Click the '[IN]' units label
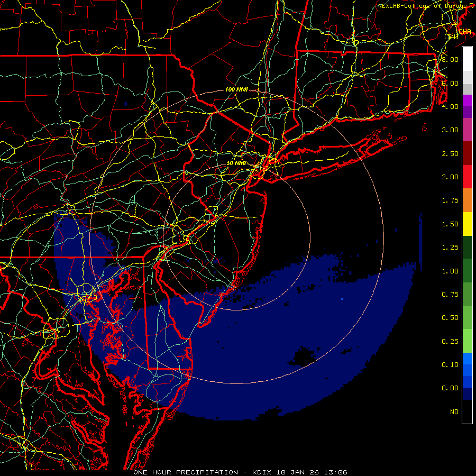476x476 pixels. coord(452,37)
